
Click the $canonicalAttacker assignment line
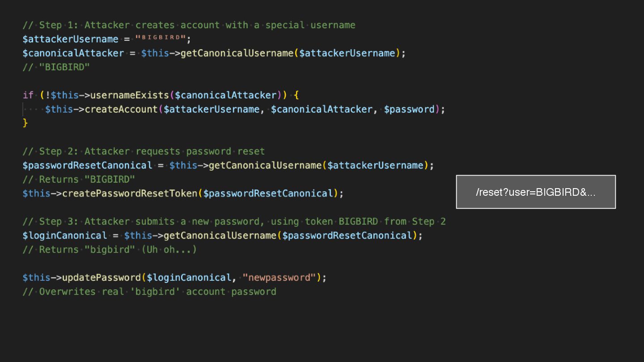tap(214, 53)
